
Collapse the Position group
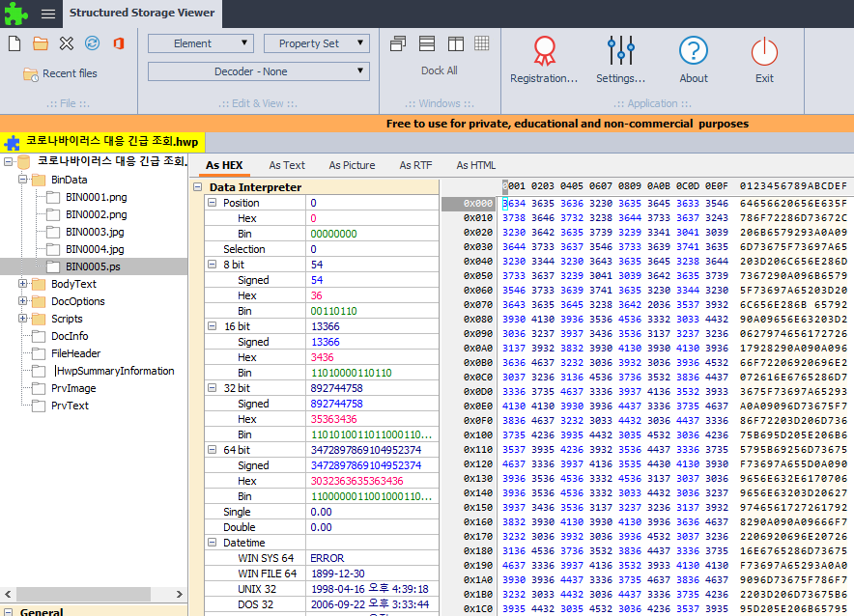[x=212, y=203]
